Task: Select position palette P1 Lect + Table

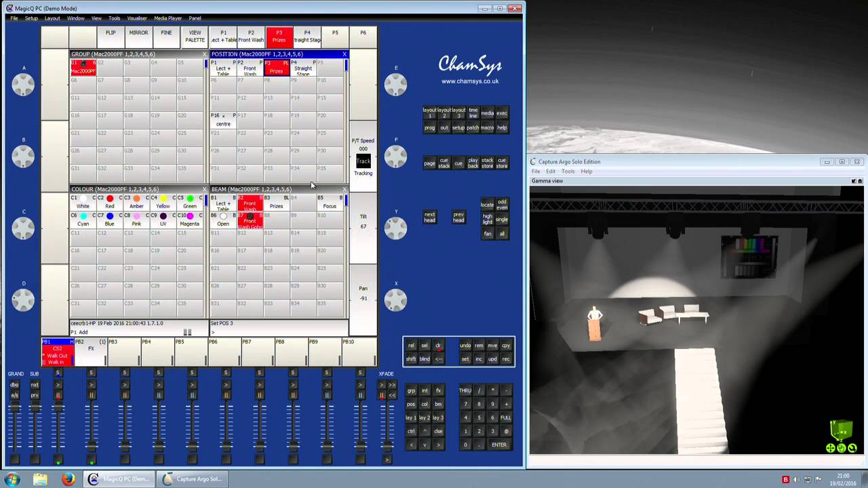Action: [223, 68]
